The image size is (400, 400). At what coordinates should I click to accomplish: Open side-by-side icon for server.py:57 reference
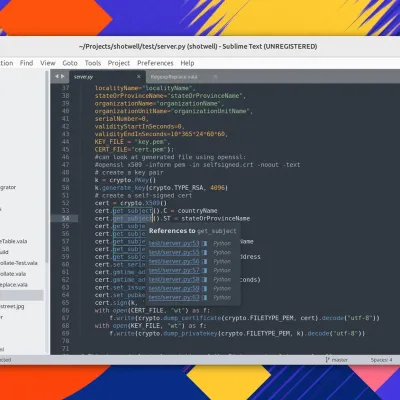coord(204,271)
